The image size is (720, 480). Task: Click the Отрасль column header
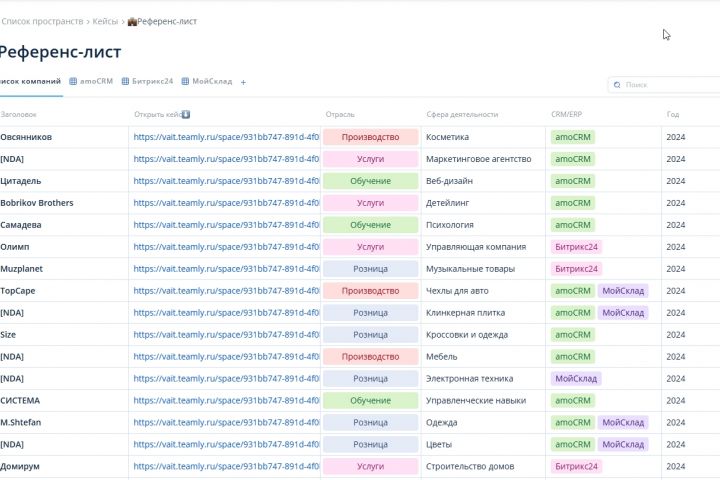(x=341, y=115)
